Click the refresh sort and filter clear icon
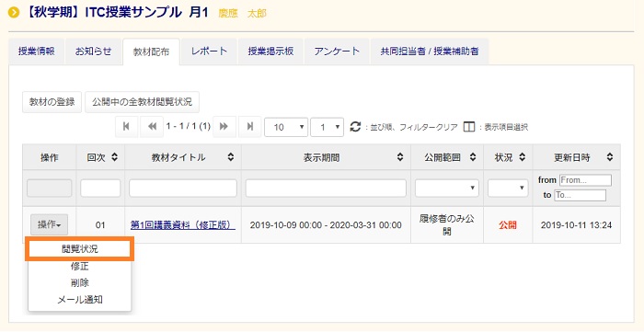The height and width of the screenshot is (332, 644). click(355, 126)
